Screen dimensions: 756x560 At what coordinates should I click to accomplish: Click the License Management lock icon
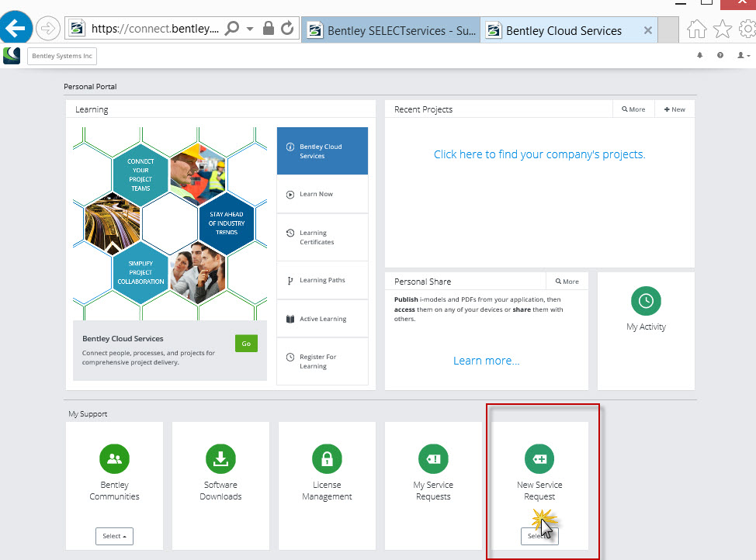[327, 459]
